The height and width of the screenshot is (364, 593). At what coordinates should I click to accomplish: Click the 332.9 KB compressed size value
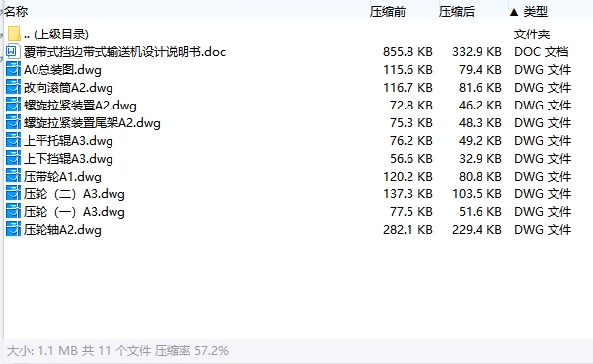(x=477, y=51)
